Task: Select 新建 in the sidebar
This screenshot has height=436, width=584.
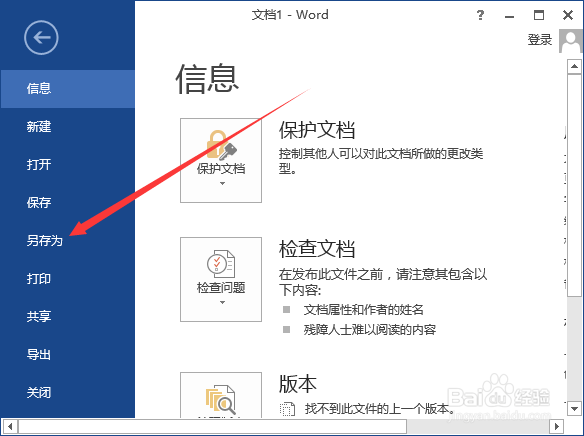Action: click(67, 127)
